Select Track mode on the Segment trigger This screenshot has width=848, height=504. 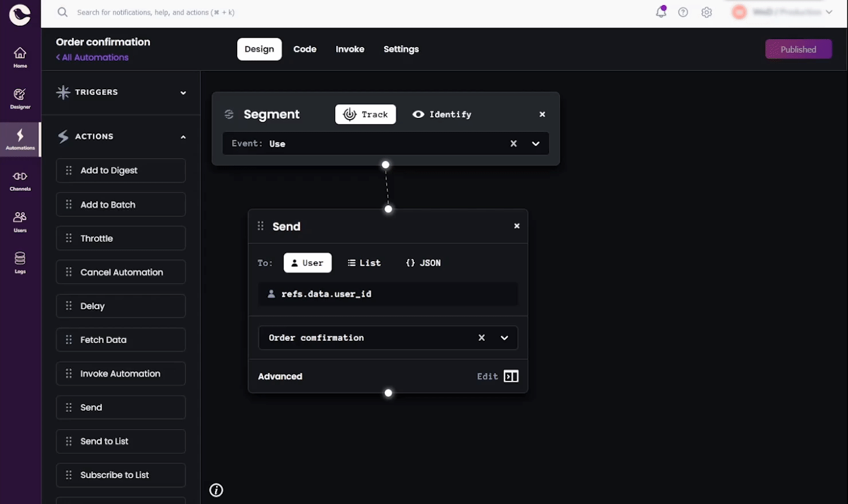pos(365,114)
